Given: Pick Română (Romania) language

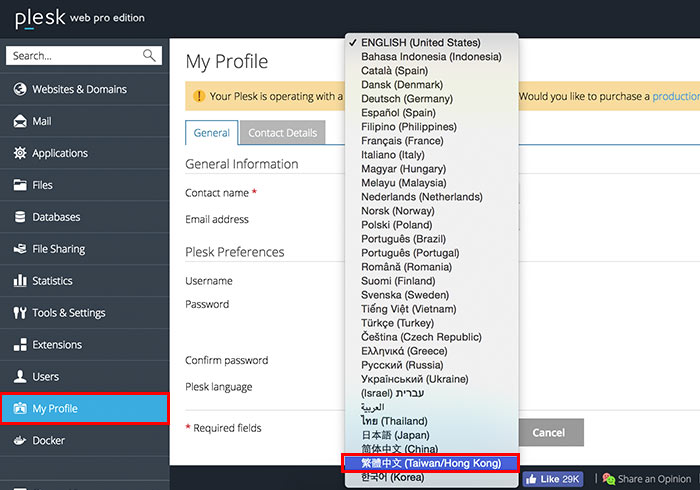Looking at the screenshot, I should 431,267.
